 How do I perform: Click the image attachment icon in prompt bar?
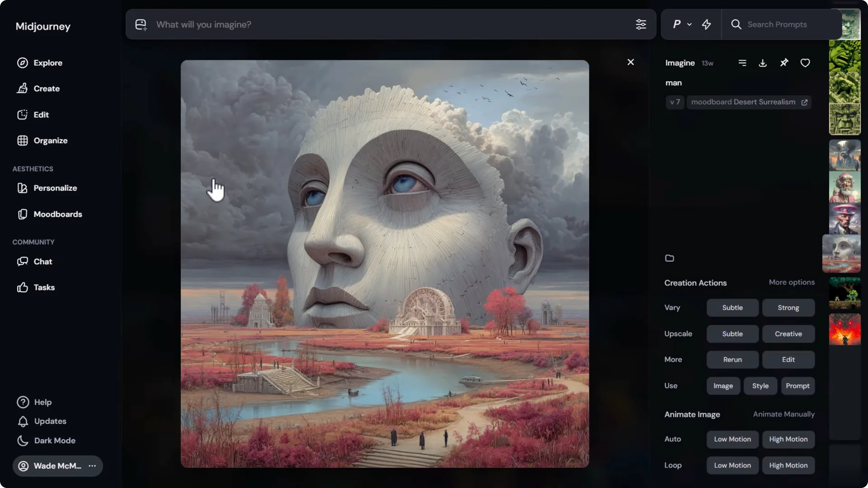pos(141,24)
